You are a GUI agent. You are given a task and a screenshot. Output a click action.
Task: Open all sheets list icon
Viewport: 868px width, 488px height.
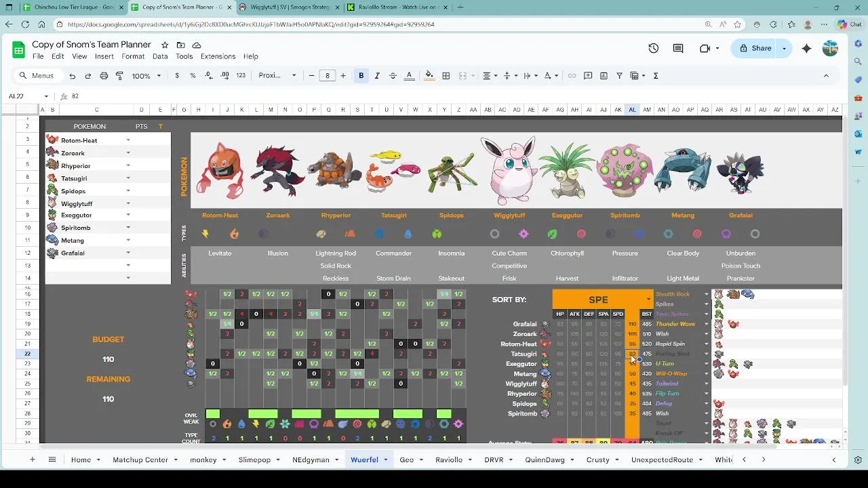pyautogui.click(x=52, y=460)
